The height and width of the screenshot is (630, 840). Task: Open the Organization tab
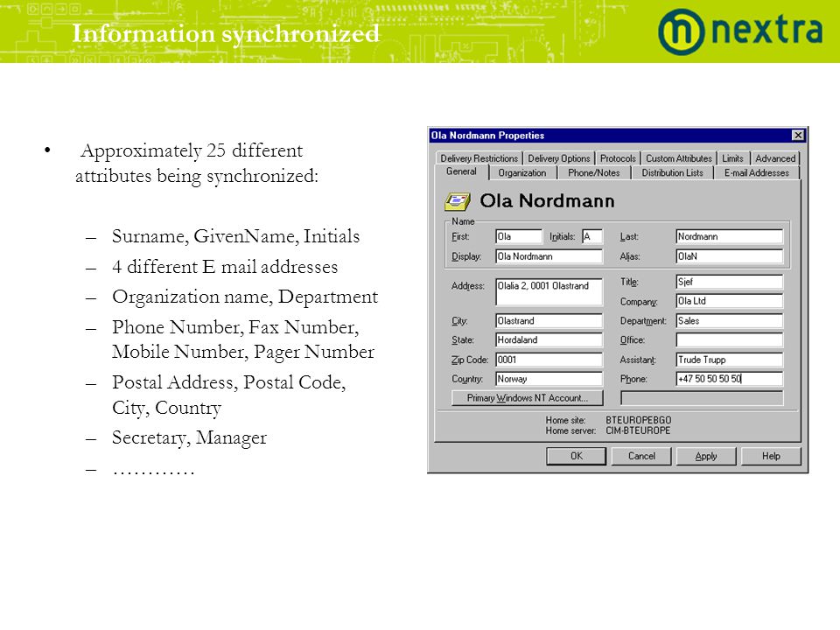tap(522, 173)
